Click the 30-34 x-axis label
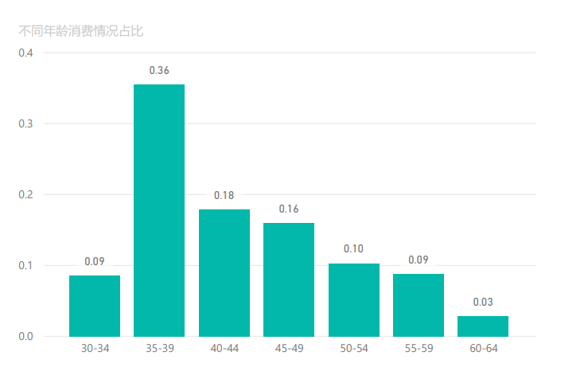The width and height of the screenshot is (588, 375). click(95, 349)
